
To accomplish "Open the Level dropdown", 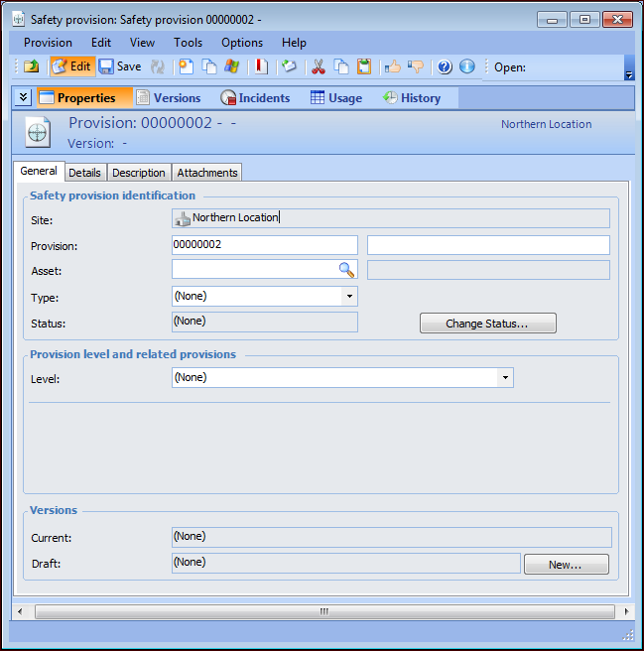I will pos(505,377).
